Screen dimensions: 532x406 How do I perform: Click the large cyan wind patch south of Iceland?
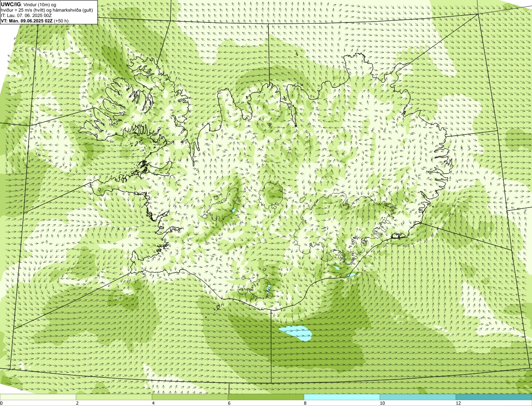pos(296,333)
